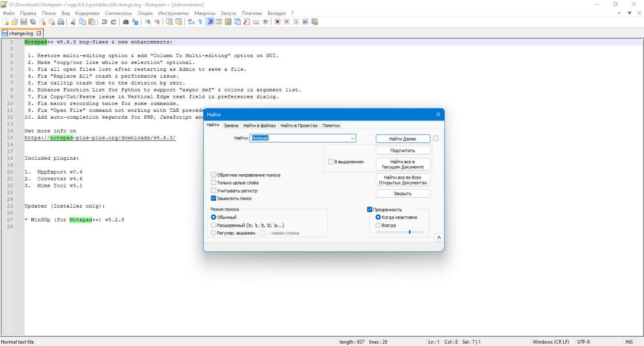Click the Replace toolbar icon
644x346 pixels.
click(x=135, y=22)
